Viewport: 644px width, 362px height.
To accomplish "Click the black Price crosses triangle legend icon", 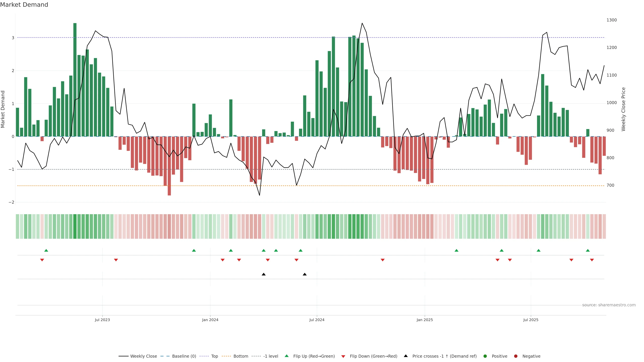I will pos(406,356).
